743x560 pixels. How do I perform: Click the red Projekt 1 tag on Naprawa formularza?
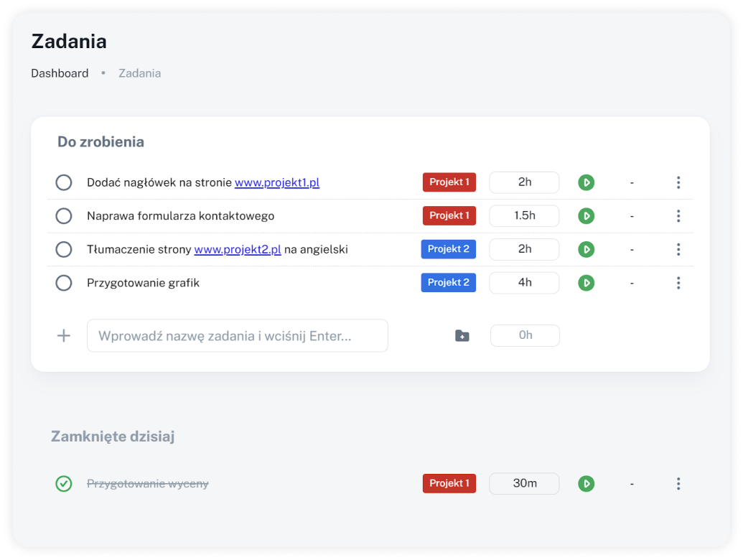(449, 216)
